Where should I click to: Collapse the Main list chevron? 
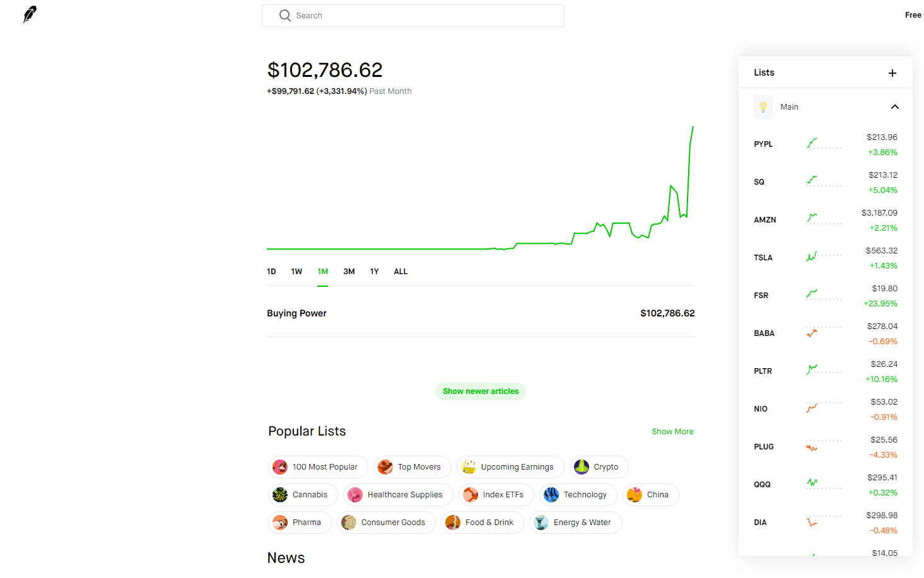click(x=894, y=107)
